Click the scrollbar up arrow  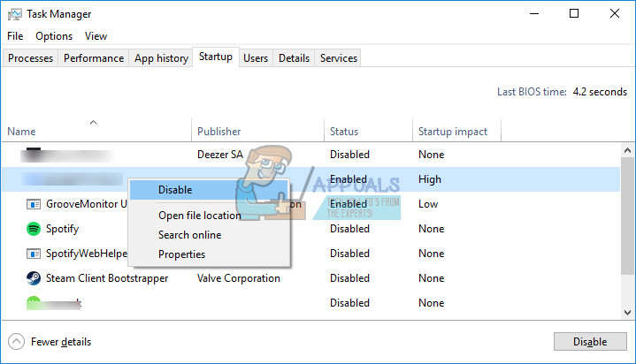tap(627, 150)
